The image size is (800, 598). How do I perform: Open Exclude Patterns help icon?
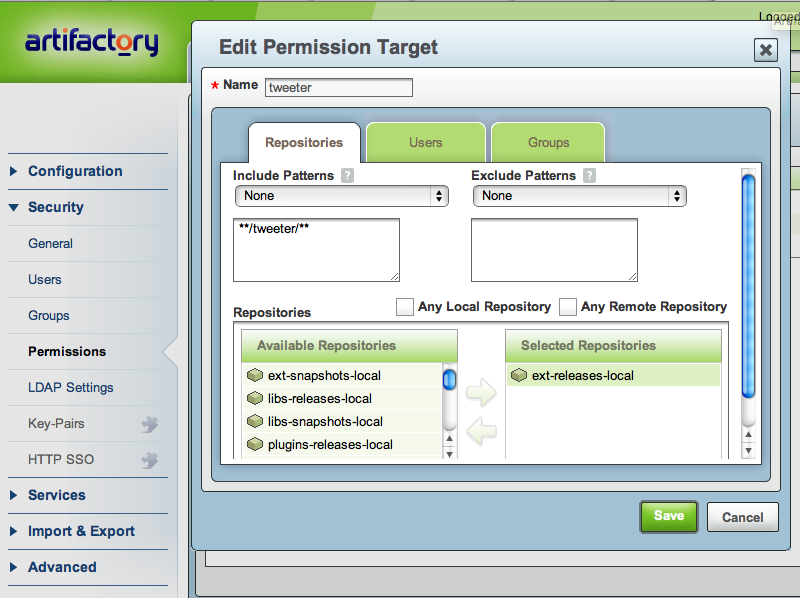[589, 176]
